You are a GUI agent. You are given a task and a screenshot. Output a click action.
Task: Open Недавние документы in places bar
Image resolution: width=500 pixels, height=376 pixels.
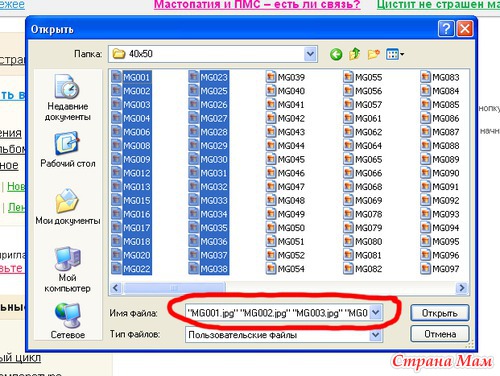click(68, 97)
